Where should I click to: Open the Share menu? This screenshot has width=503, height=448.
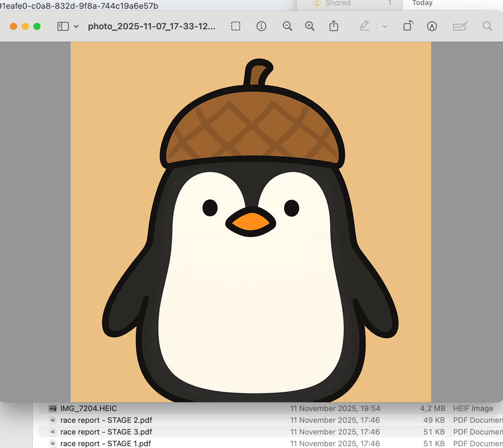(334, 26)
